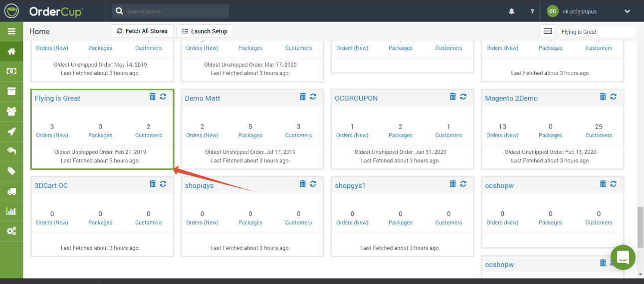Screen dimensions: 644x284
Task: Open the help question mark icon
Action: (532, 11)
